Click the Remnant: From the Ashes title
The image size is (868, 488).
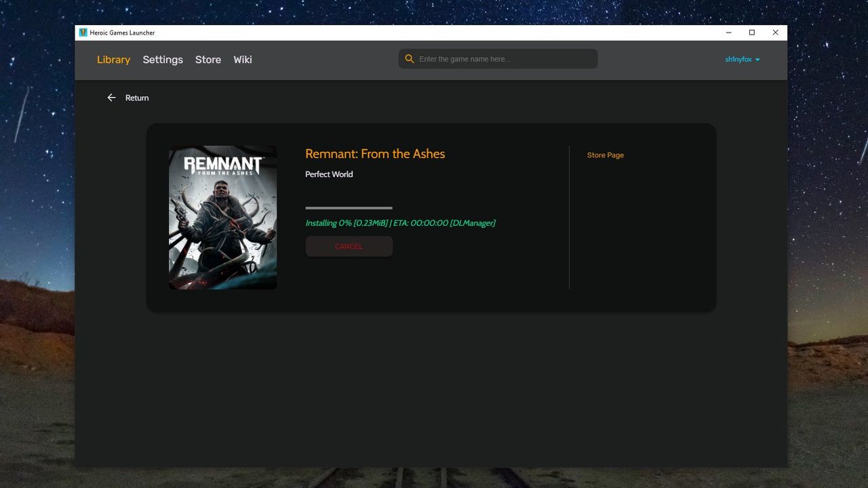click(375, 154)
